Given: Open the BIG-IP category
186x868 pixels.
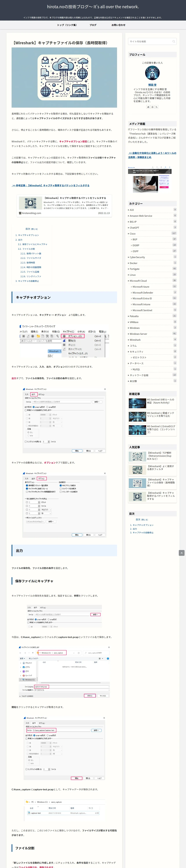Looking at the screenshot, I should 152,222.
